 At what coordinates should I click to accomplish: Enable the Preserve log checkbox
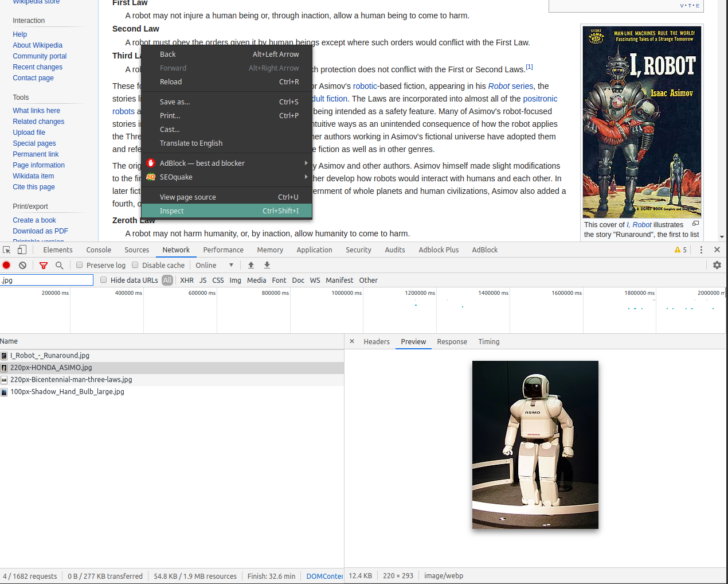pos(79,265)
